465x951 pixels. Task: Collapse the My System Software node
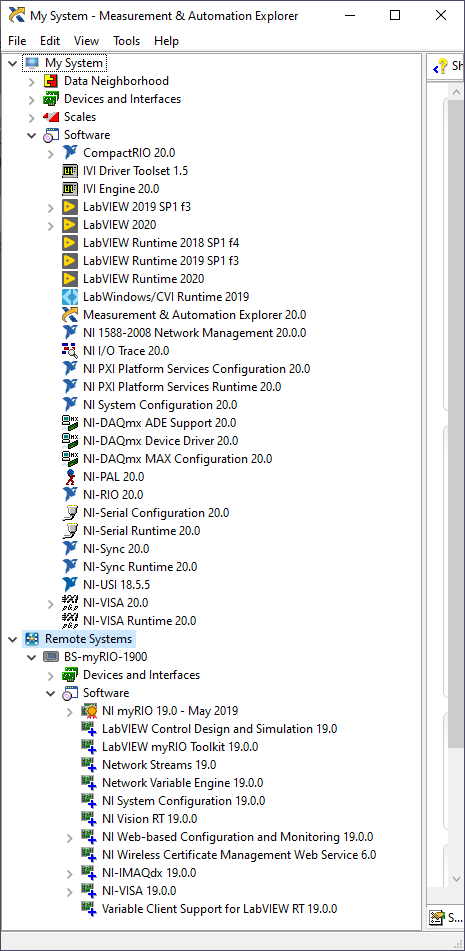[x=32, y=135]
